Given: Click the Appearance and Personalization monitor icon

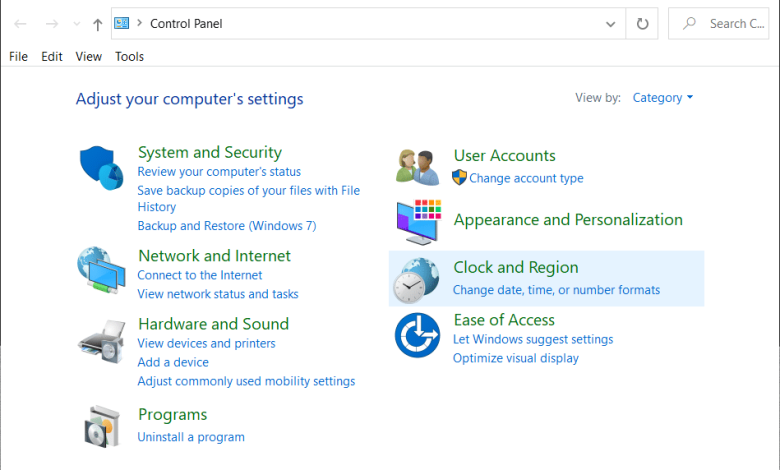Looking at the screenshot, I should coord(419,222).
